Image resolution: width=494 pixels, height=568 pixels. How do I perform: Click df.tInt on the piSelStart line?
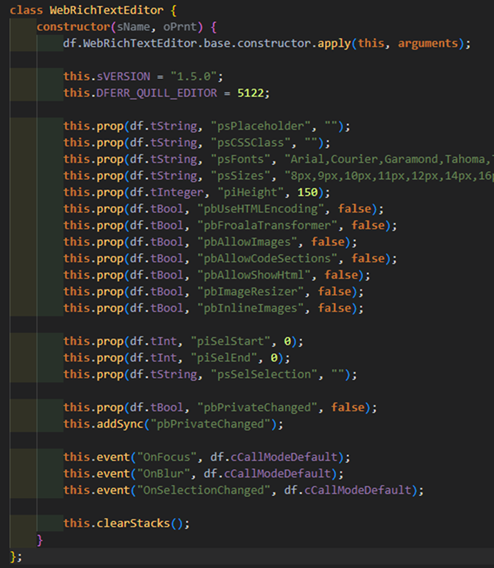pyautogui.click(x=153, y=342)
